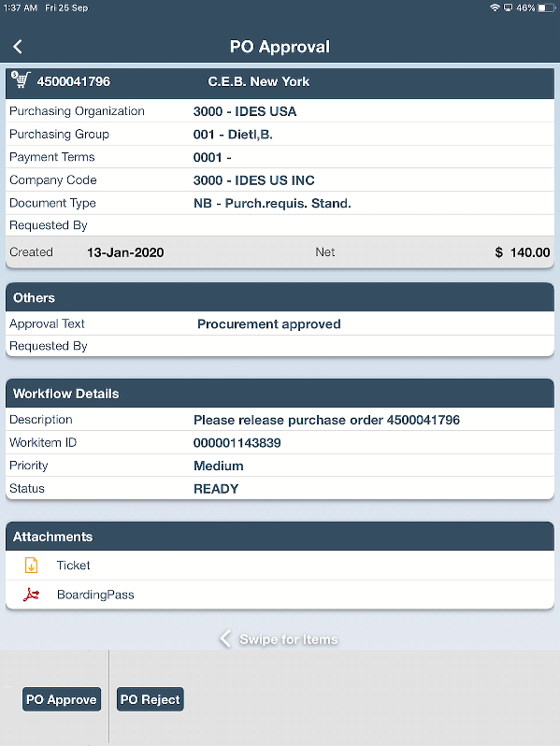The height and width of the screenshot is (746, 560).
Task: Tap the back arrow icon
Action: click(x=18, y=47)
